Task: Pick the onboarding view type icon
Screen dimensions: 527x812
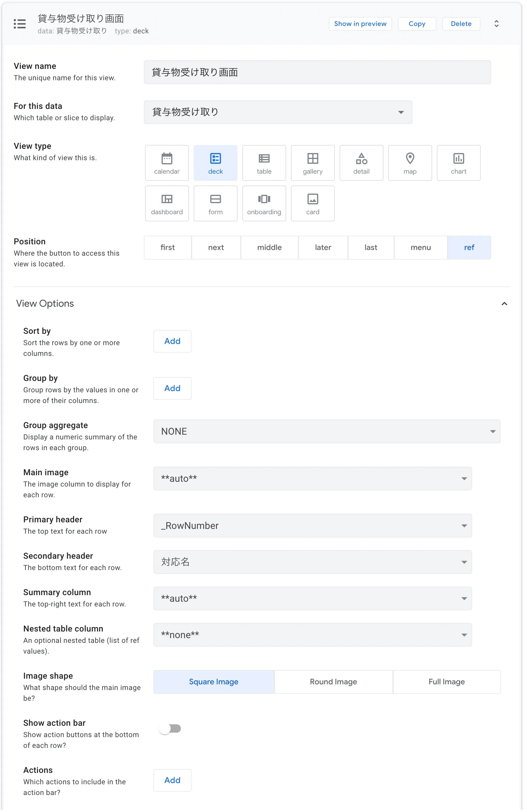Action: (x=264, y=203)
